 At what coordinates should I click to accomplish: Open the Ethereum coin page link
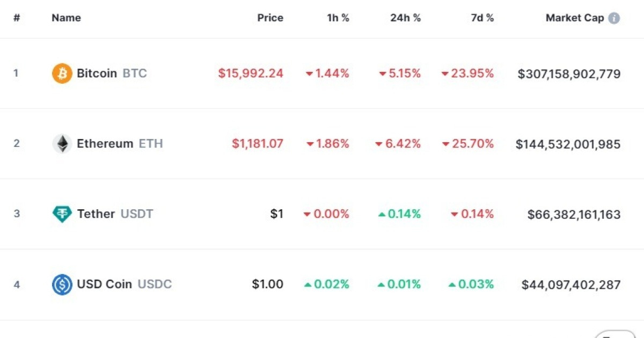[105, 144]
